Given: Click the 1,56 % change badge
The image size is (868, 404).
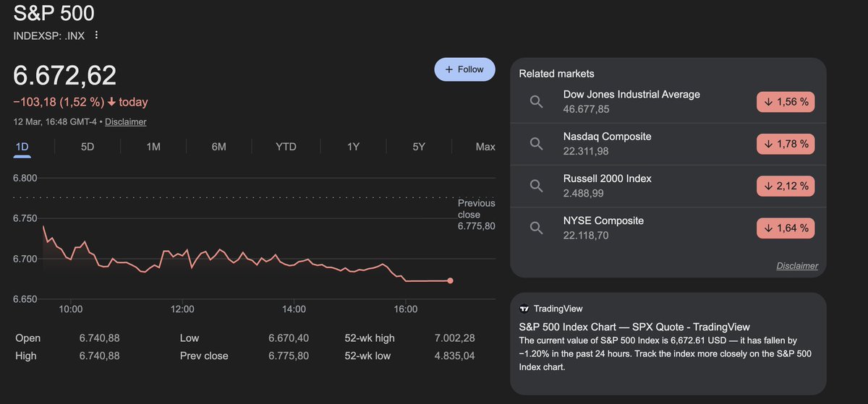Looking at the screenshot, I should tap(786, 103).
